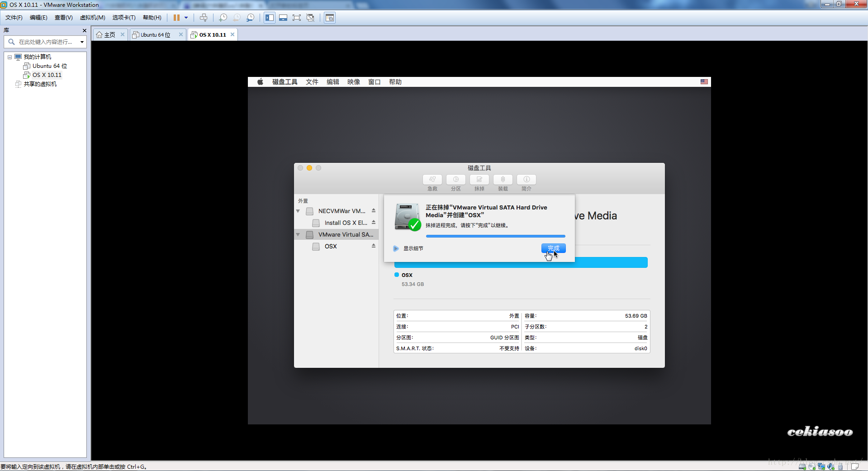Open the 查看(V) menu in VMware
This screenshot has width=868, height=471.
(64, 18)
